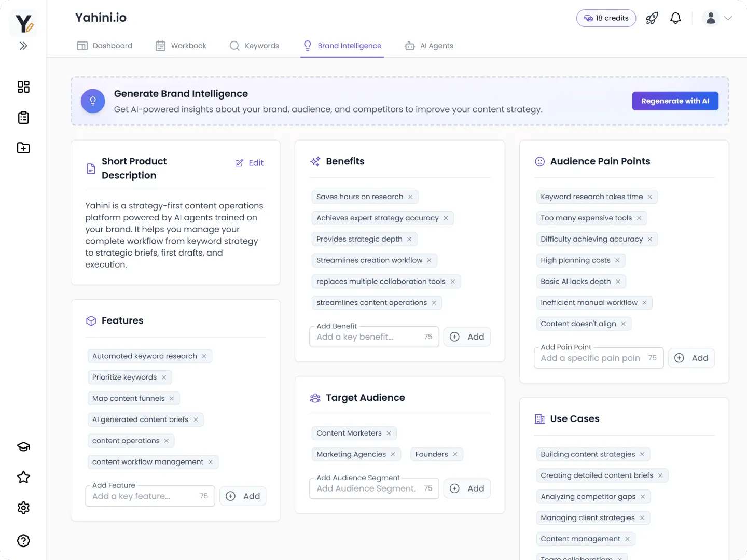
Task: Edit the Short Product Description
Action: click(249, 162)
